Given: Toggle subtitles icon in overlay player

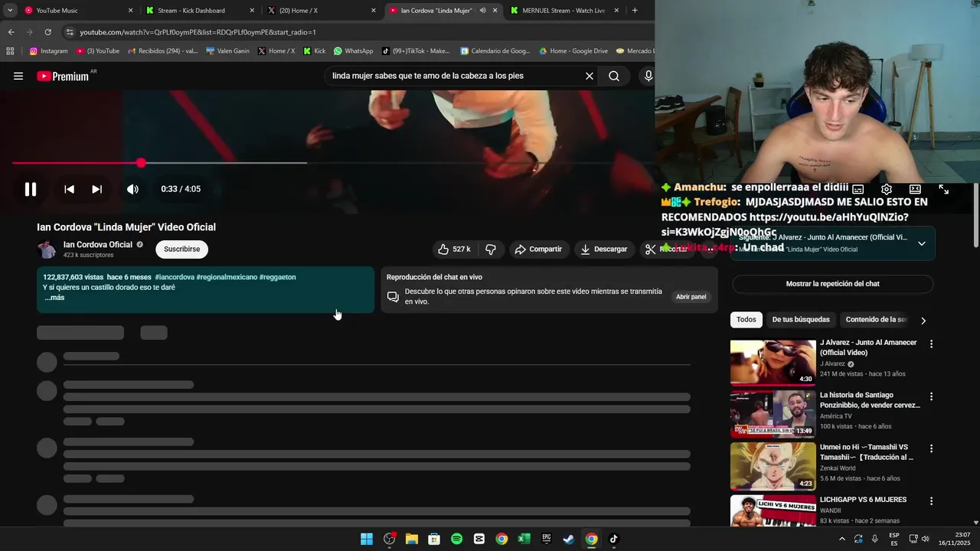Looking at the screenshot, I should tap(858, 189).
